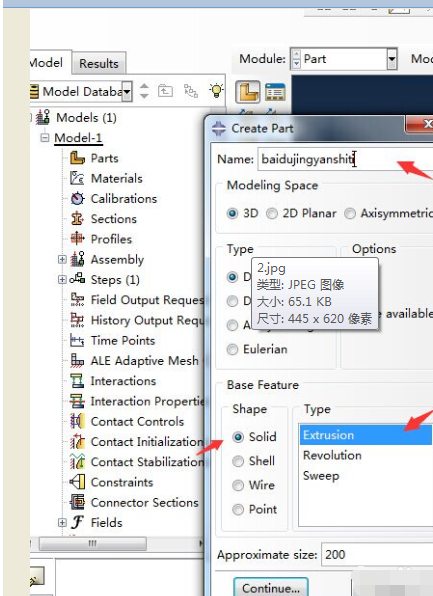
Task: Expand the Assembly tree node
Action: coord(62,259)
